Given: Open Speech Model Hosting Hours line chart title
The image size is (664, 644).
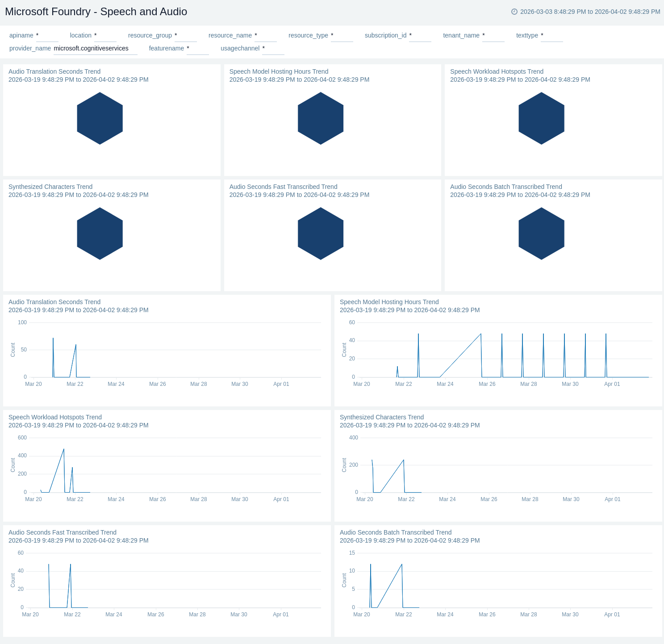Looking at the screenshot, I should pos(389,302).
